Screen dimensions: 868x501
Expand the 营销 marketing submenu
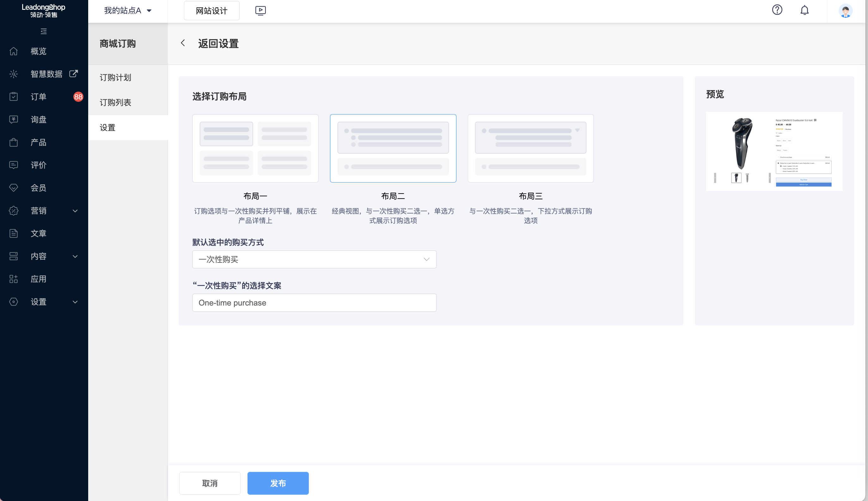[x=38, y=211]
